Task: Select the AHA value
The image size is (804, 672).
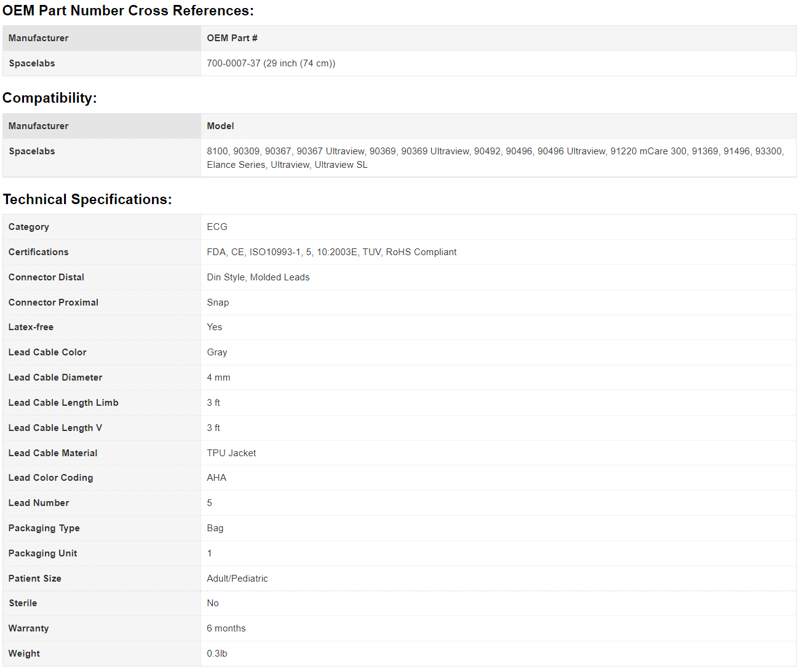Action: (217, 478)
